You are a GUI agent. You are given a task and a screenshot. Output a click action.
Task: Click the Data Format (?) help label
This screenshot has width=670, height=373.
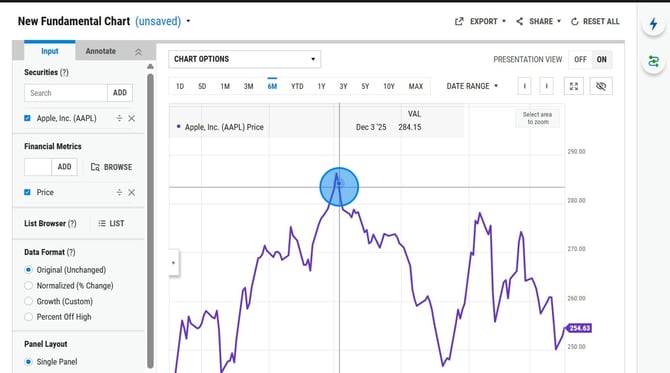tap(50, 252)
